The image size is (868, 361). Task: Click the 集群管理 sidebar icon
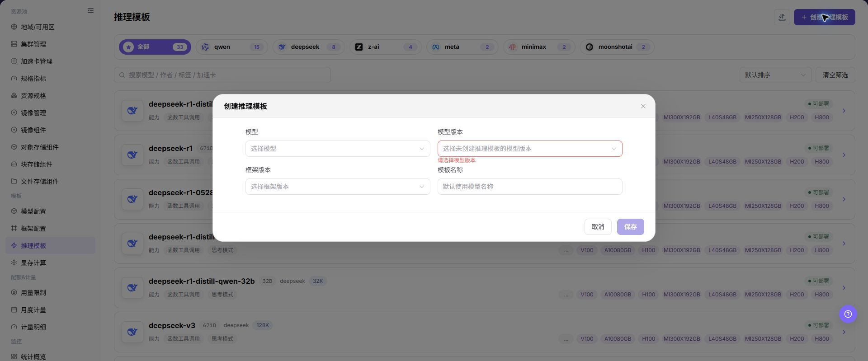(x=14, y=44)
